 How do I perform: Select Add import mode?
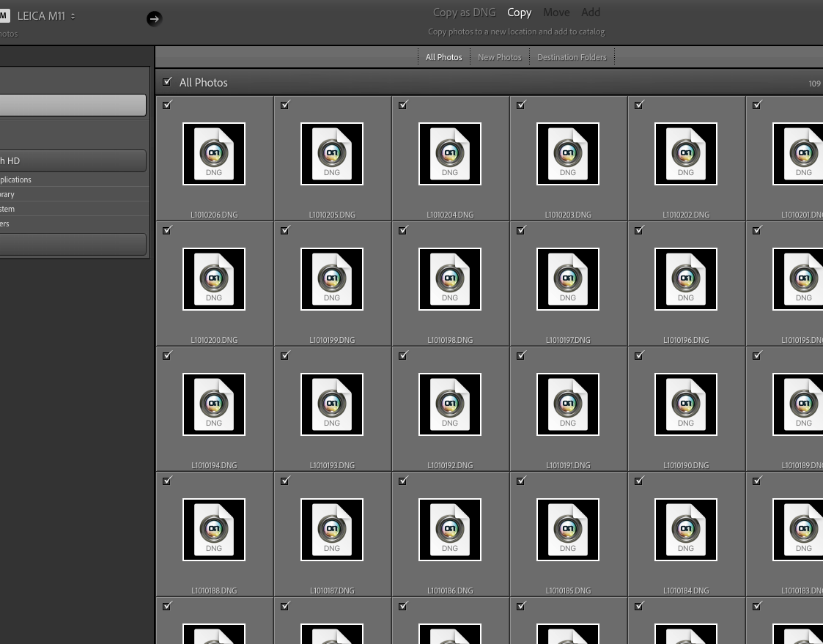(591, 12)
